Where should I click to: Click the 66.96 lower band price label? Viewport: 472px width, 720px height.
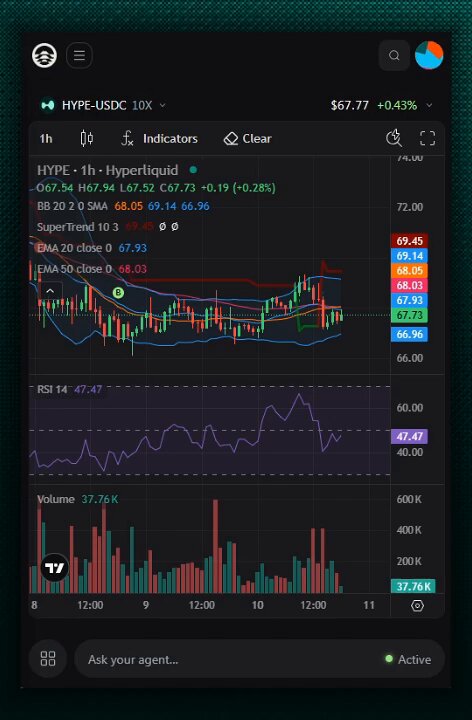tap(409, 334)
